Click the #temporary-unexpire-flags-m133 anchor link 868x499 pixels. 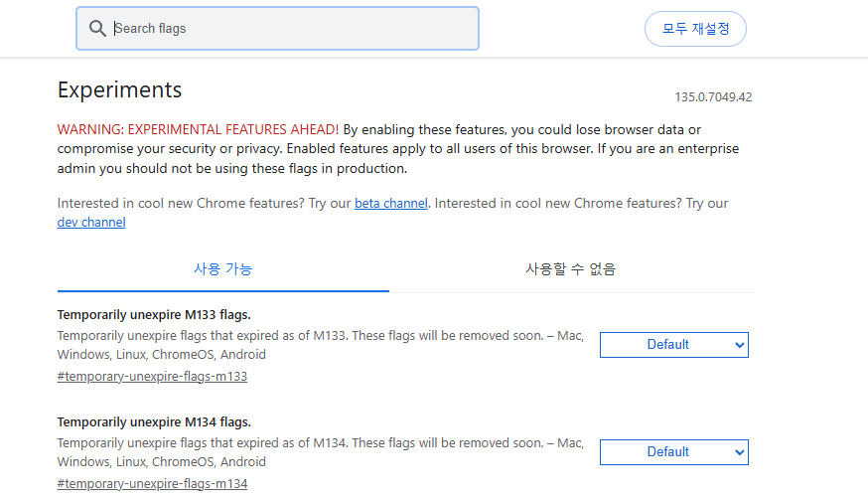(152, 376)
